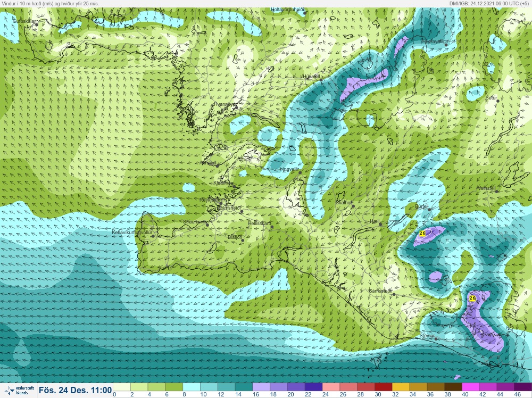Pick the 10–12 m/s turquoise legend swatch
Screen dimensions: 532x398
209,387
